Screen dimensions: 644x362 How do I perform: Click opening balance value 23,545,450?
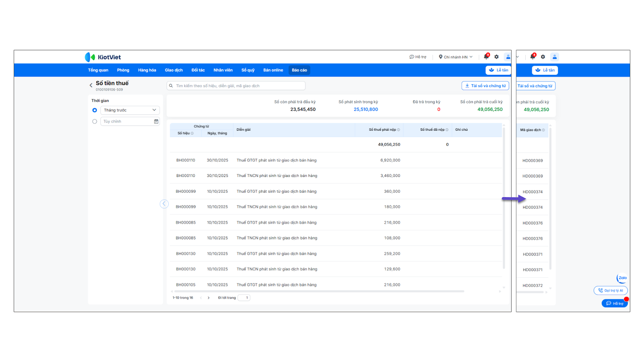coord(303,109)
